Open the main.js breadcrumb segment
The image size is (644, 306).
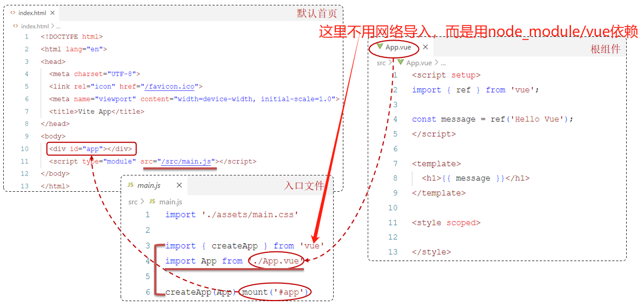pos(170,201)
